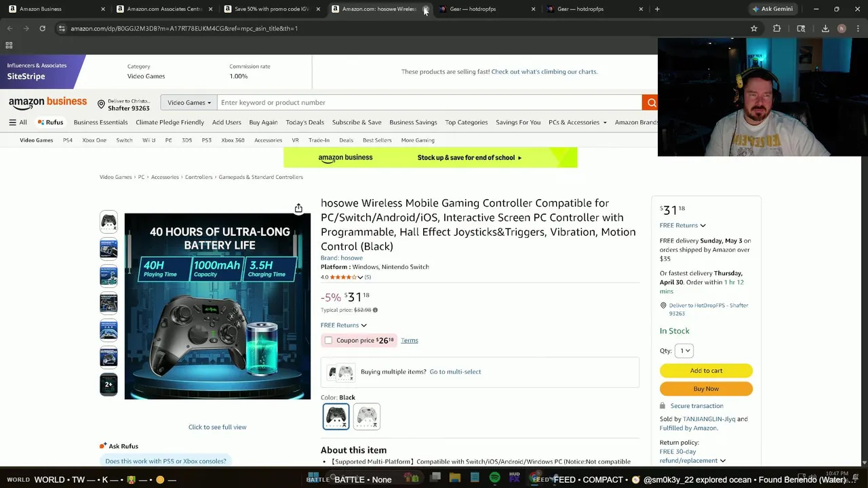Open the All hamburger menu
868x488 pixels.
pos(18,122)
